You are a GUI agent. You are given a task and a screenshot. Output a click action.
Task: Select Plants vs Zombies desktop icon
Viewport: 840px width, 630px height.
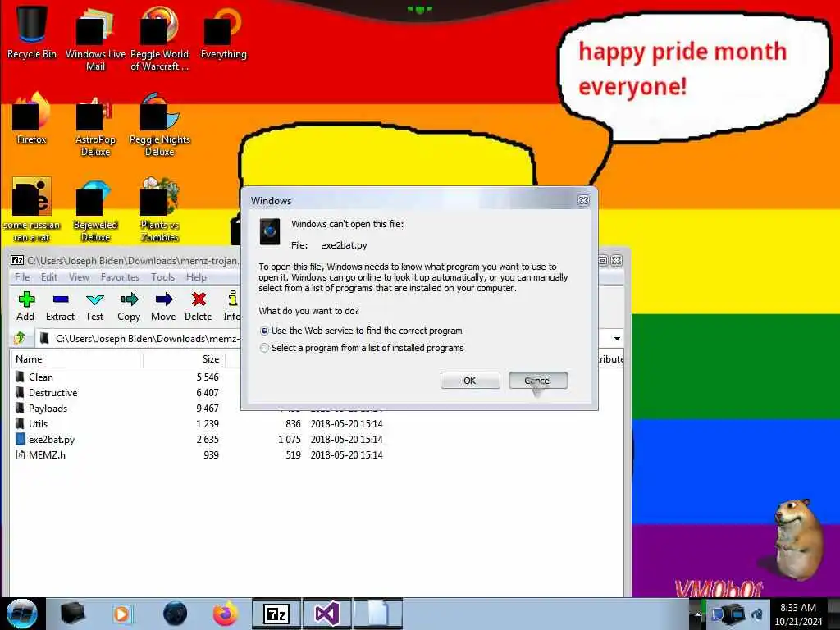click(x=159, y=209)
